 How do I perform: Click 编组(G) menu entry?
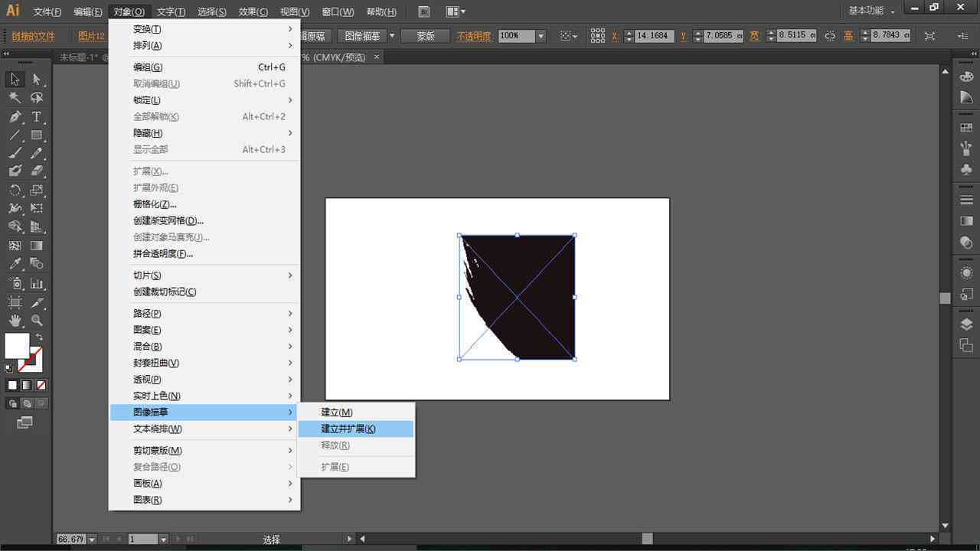point(204,67)
